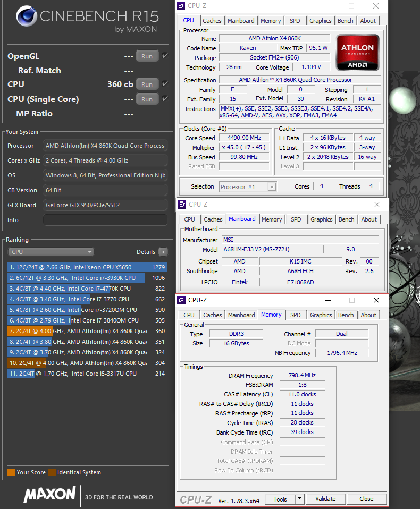
Task: Select the Athlon X4 860K row scoring 324
Action: (x=87, y=352)
